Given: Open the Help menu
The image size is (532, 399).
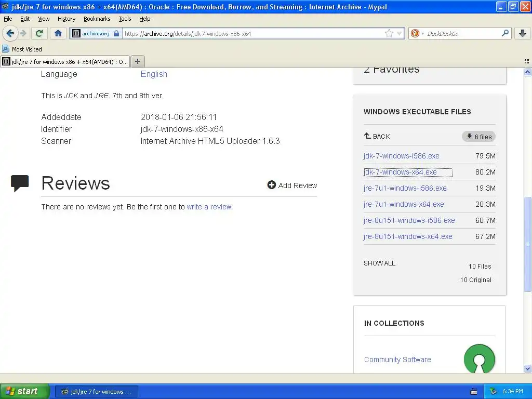Looking at the screenshot, I should click(x=144, y=19).
